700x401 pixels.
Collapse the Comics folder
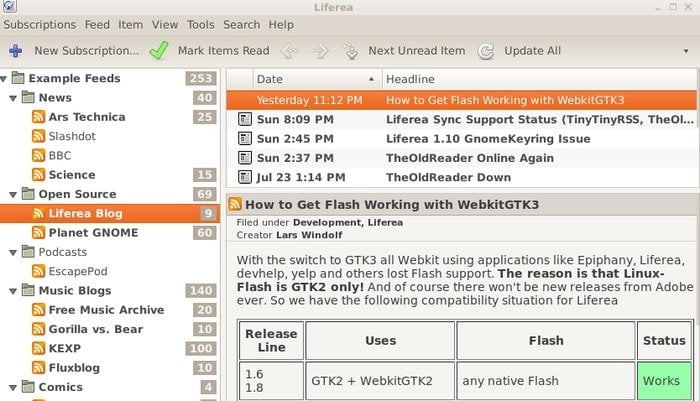click(13, 388)
